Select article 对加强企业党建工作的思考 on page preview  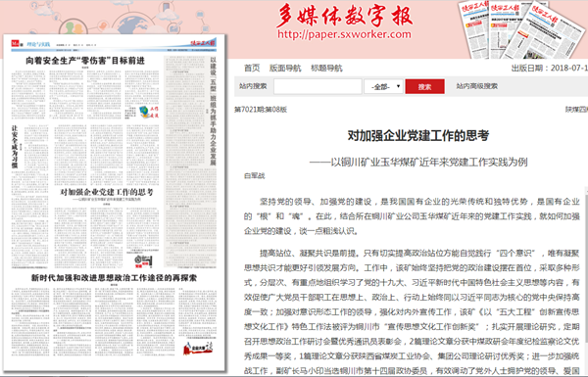click(107, 192)
